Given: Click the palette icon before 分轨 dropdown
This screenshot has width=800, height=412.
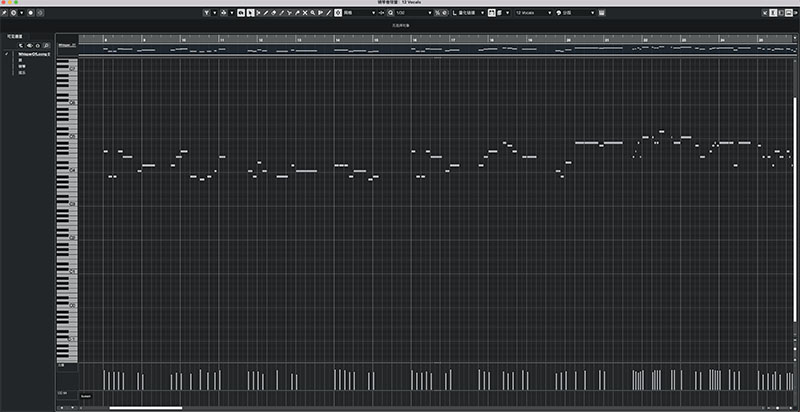Looking at the screenshot, I should click(x=559, y=13).
